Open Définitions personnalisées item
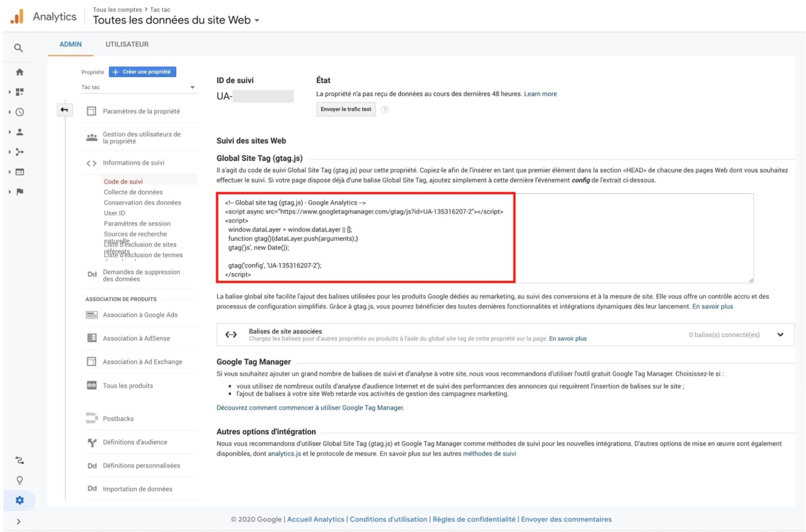 tap(141, 466)
